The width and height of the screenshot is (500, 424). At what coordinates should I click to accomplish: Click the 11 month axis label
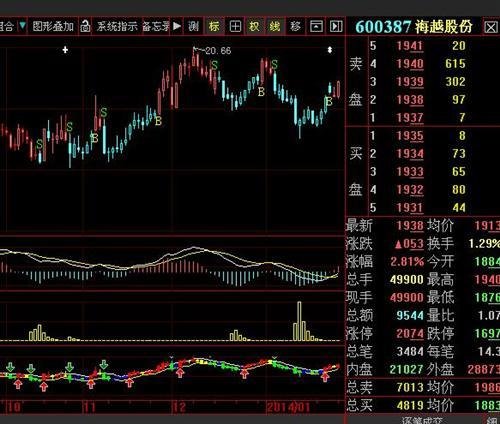point(89,407)
